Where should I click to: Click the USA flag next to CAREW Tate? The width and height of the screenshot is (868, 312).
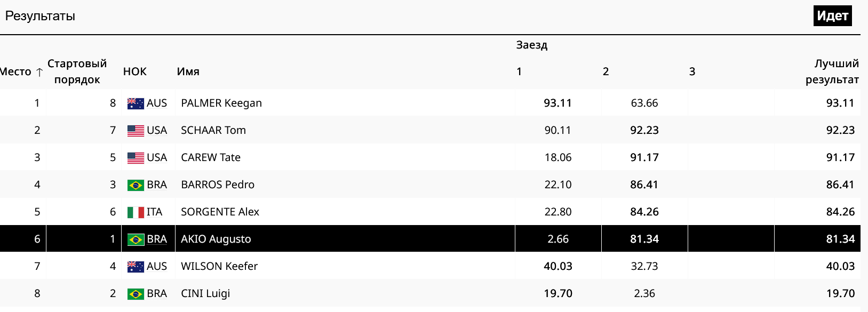(x=136, y=158)
